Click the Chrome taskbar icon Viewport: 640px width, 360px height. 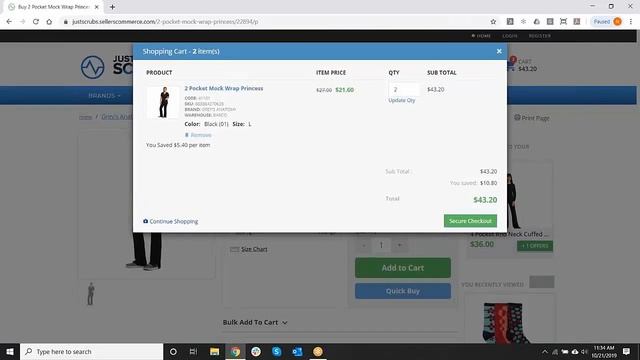[235, 351]
